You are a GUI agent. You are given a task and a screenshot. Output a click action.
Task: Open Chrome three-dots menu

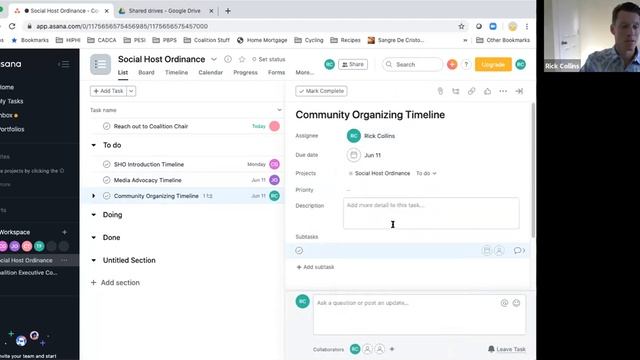[527, 26]
